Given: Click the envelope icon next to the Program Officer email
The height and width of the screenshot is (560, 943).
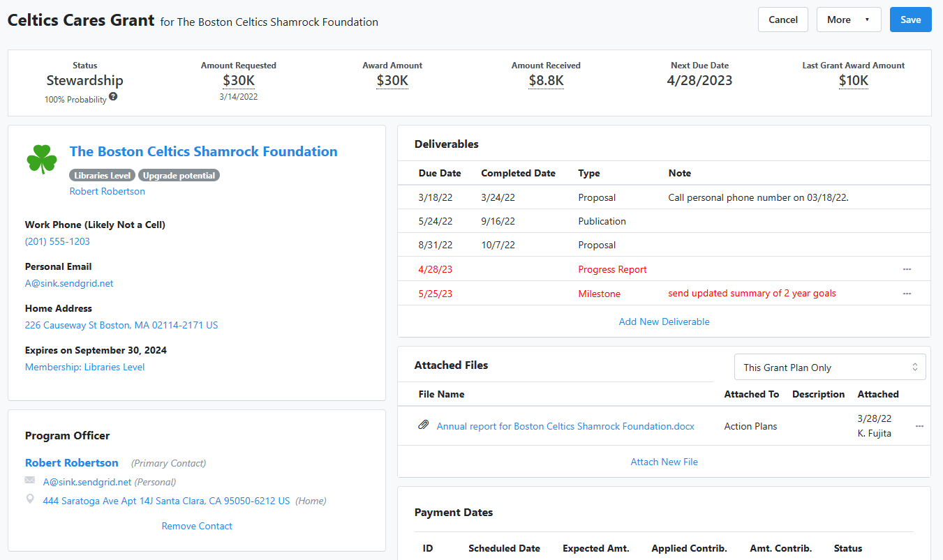Looking at the screenshot, I should point(30,480).
